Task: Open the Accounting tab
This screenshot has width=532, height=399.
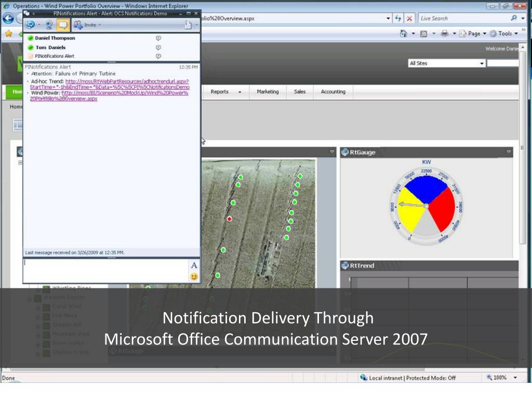Action: coord(333,91)
